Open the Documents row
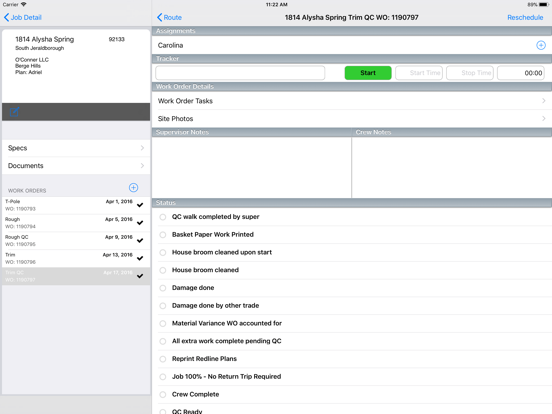Image resolution: width=552 pixels, height=414 pixels. point(76,165)
